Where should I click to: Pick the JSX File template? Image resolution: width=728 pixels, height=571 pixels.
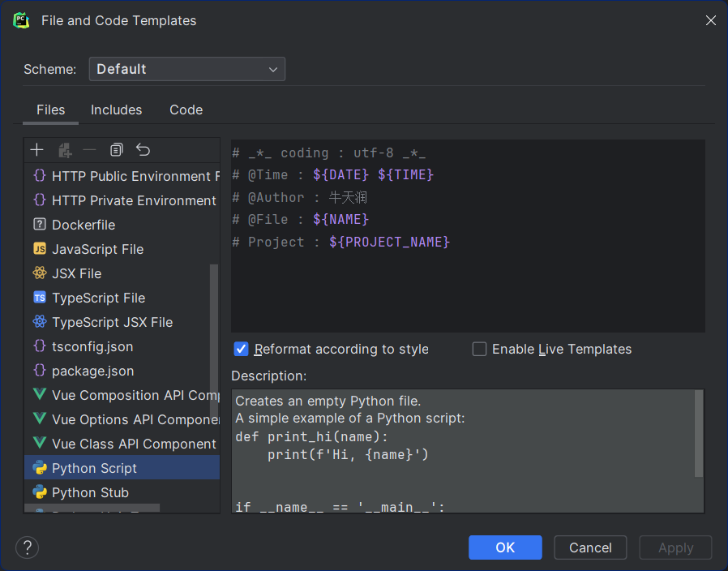pyautogui.click(x=76, y=273)
